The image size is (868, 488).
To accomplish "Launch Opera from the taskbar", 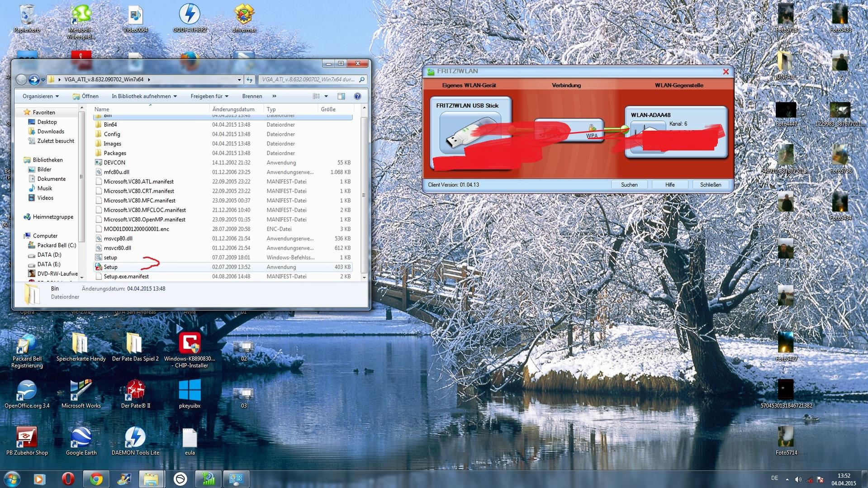I will pyautogui.click(x=68, y=479).
